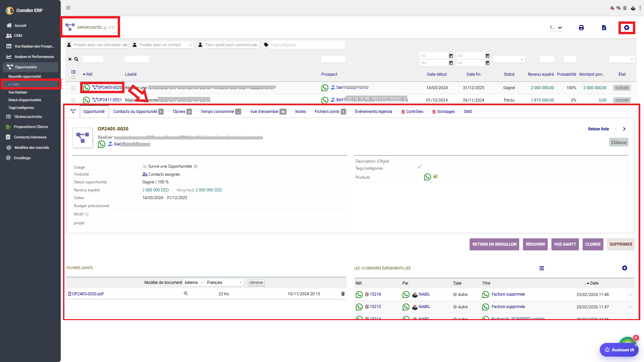Go to next opportunity arrow
The image size is (644, 362).
point(624,129)
